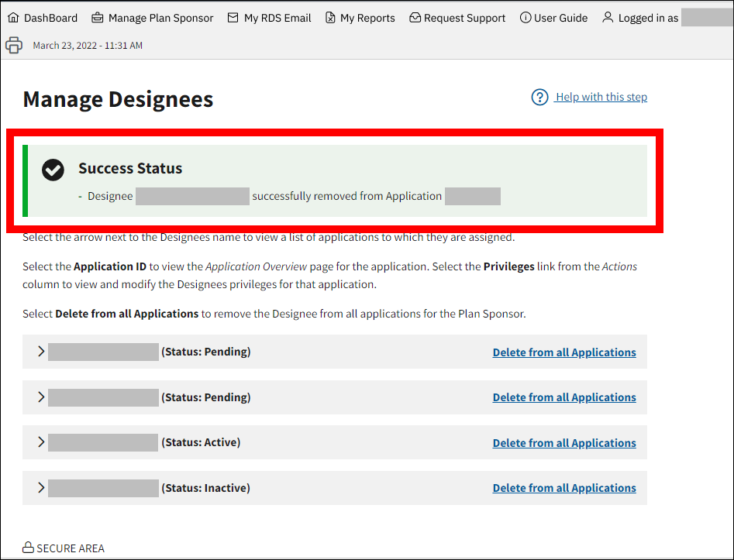Screen dimensions: 734x560
Task: Expand the second Pending designee row
Action: 42,397
